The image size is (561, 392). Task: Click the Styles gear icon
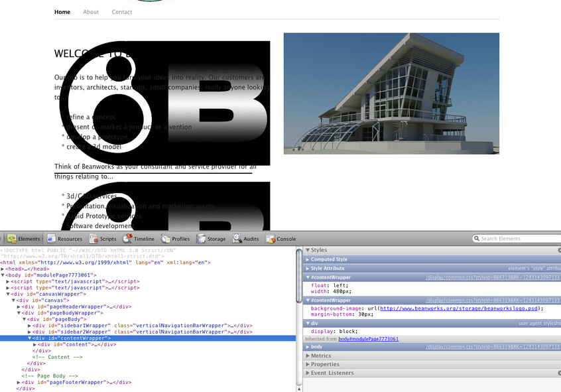[x=559, y=250]
